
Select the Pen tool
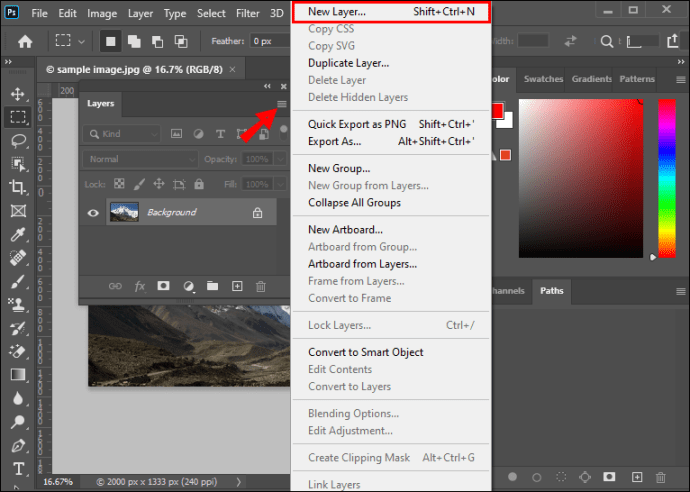point(18,446)
